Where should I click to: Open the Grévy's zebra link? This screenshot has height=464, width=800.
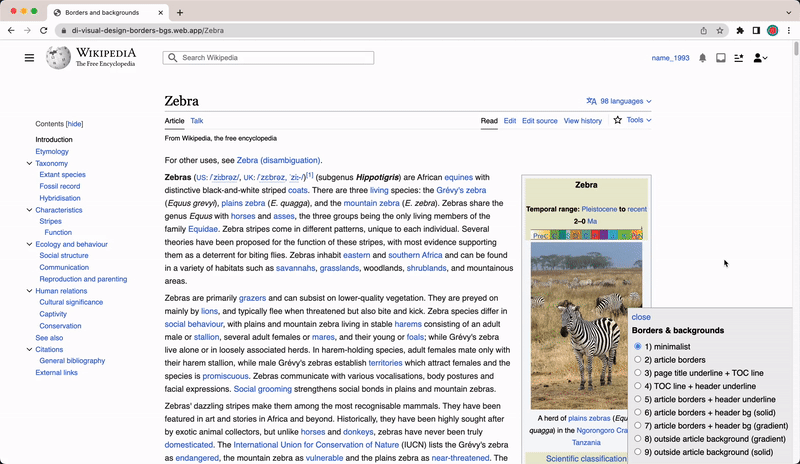(x=461, y=190)
